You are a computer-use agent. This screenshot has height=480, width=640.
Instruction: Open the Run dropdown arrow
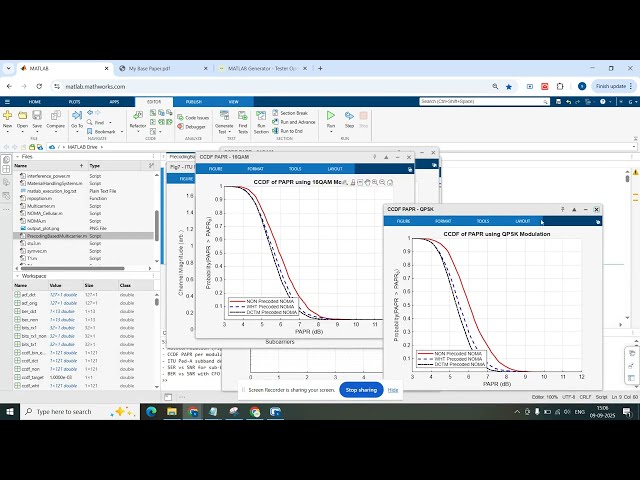pyautogui.click(x=331, y=131)
